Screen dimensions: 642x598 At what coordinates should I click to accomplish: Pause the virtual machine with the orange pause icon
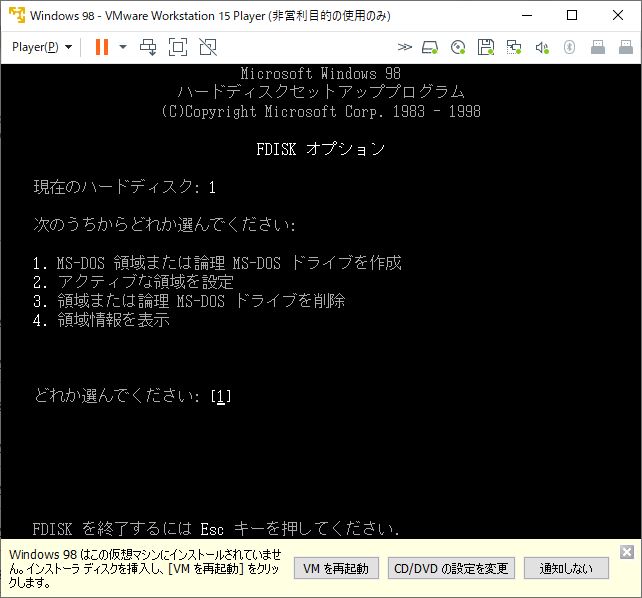(102, 47)
